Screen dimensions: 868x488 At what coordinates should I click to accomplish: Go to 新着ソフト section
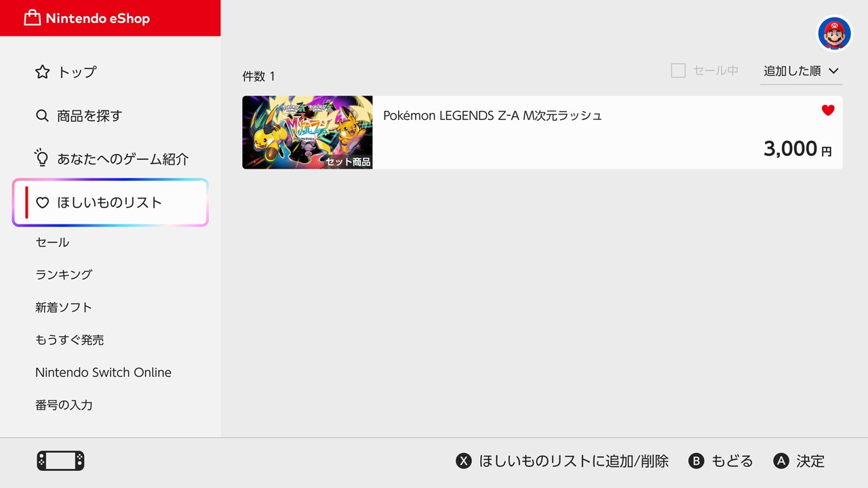point(64,307)
